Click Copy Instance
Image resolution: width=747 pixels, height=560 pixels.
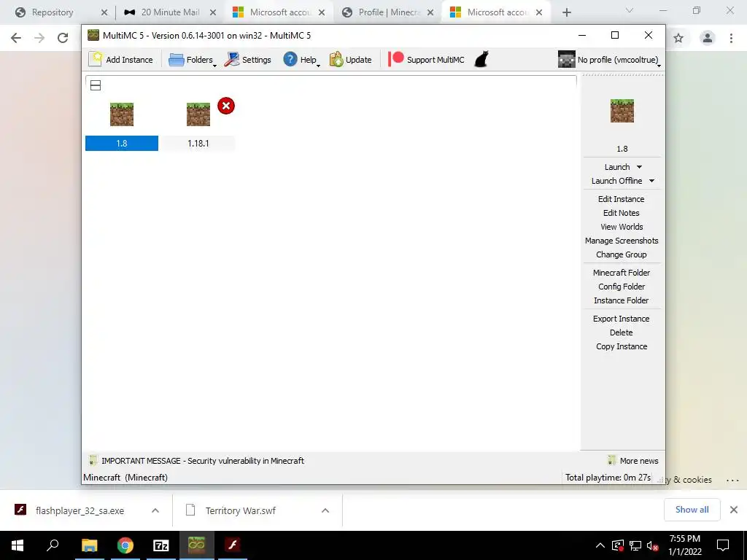tap(622, 346)
